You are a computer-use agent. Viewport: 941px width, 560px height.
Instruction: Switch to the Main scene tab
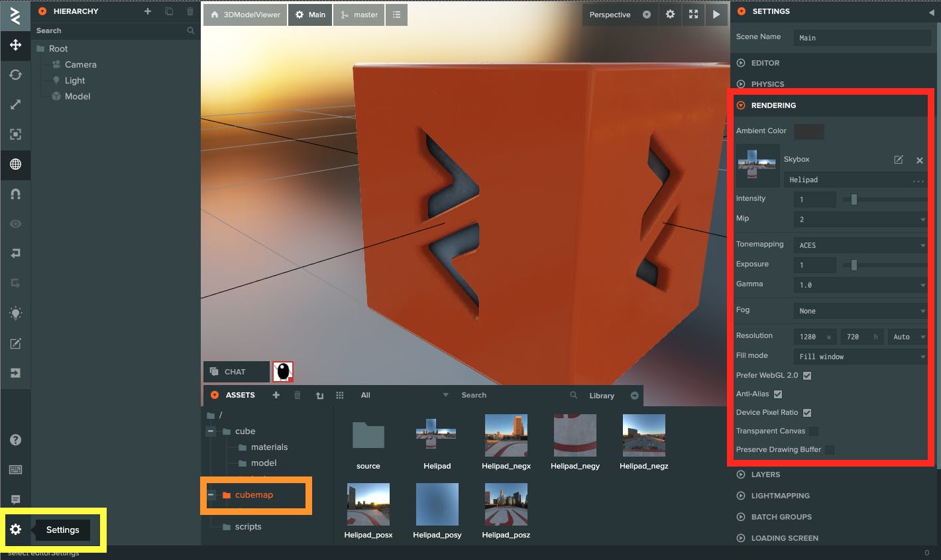310,15
